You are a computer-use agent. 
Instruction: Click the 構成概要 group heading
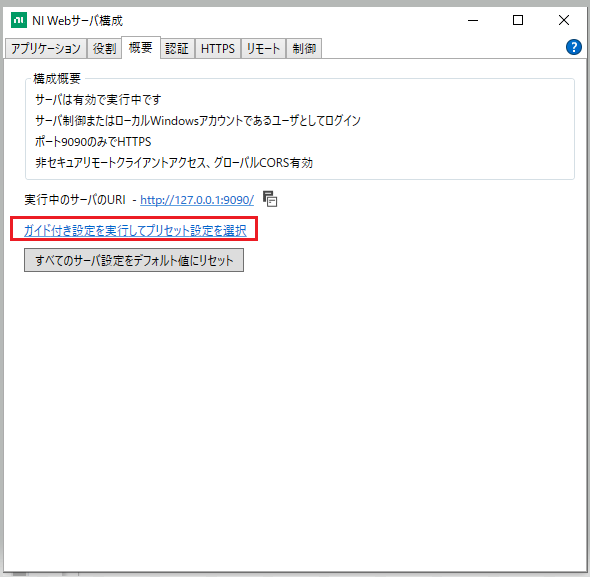coord(57,78)
